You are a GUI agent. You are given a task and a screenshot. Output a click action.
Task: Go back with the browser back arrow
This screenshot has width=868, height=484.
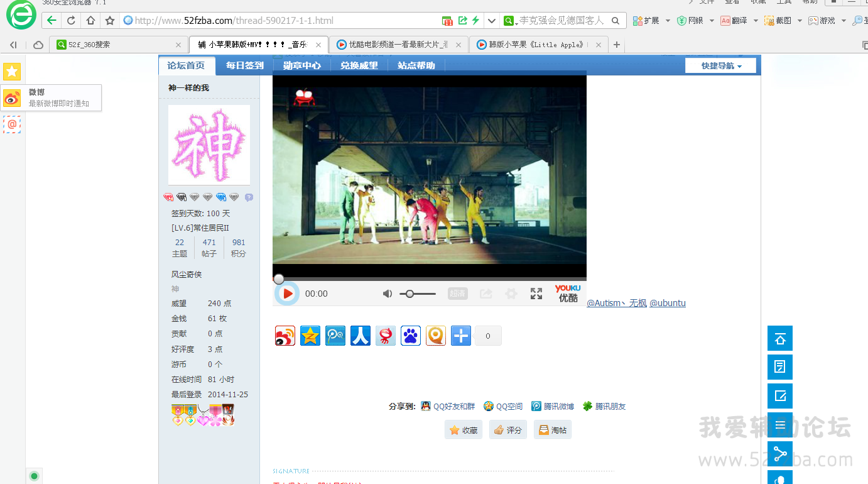coord(52,21)
